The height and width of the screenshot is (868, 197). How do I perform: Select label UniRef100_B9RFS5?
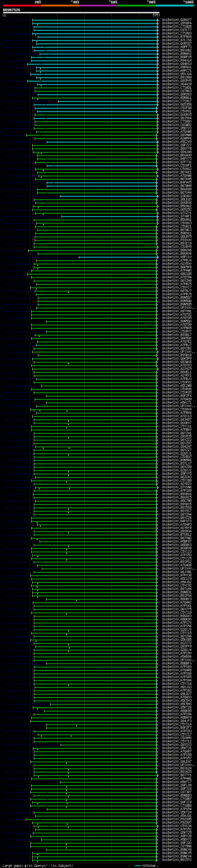pos(176,57)
